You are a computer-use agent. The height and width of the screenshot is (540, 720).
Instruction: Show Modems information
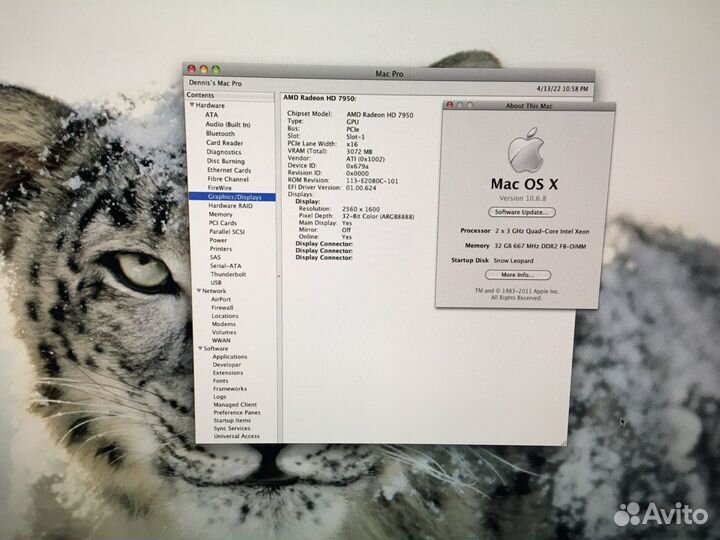224,324
